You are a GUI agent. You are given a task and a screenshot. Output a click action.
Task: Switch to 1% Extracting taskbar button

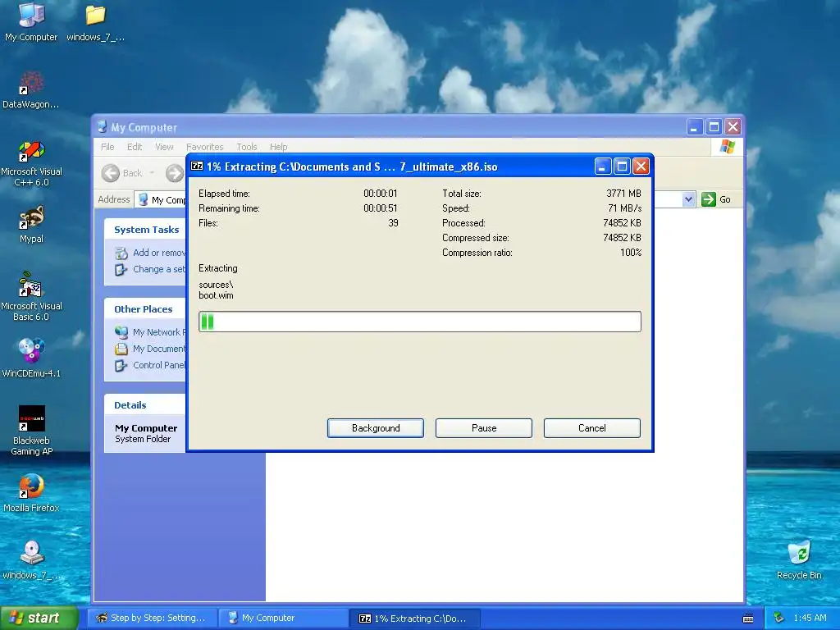coord(415,618)
